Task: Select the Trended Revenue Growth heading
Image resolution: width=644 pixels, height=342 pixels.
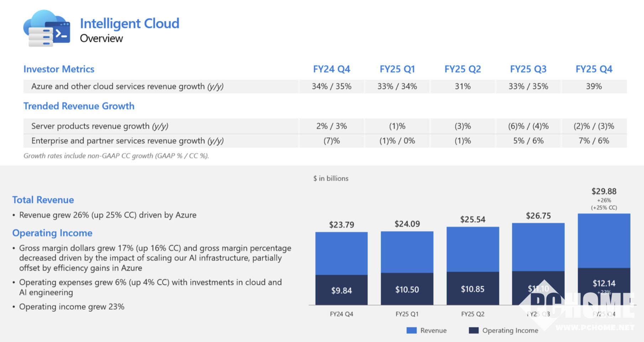Action: tap(79, 106)
